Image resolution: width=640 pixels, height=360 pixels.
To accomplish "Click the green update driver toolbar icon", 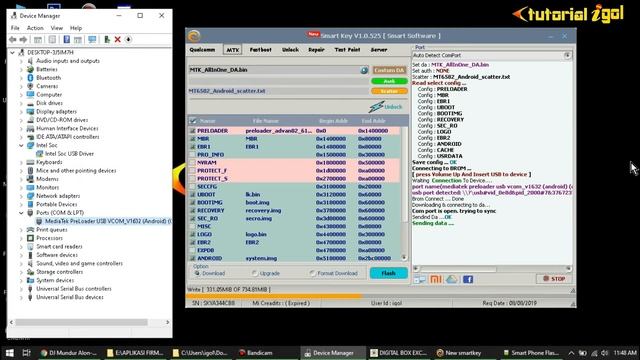I will point(107,40).
